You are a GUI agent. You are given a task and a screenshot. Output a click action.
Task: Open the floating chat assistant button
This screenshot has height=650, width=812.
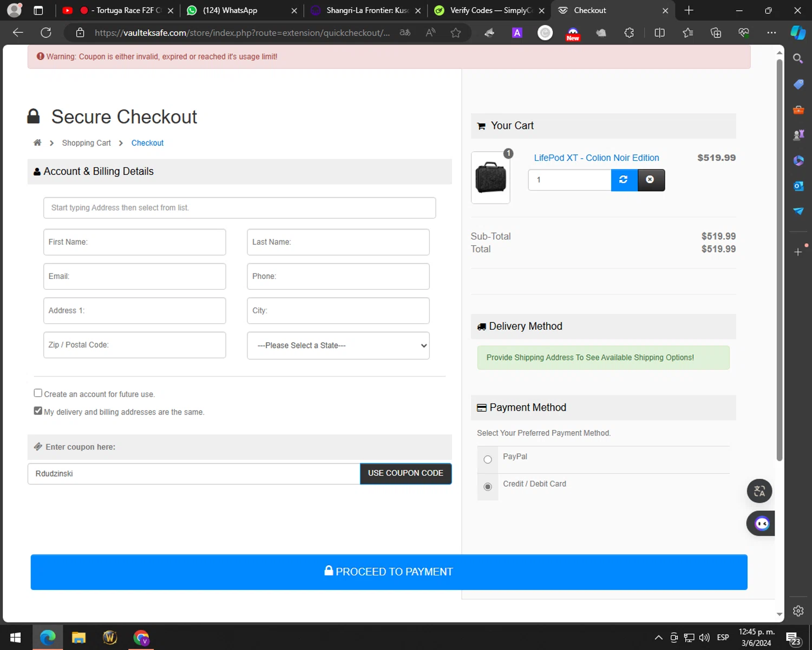761,523
